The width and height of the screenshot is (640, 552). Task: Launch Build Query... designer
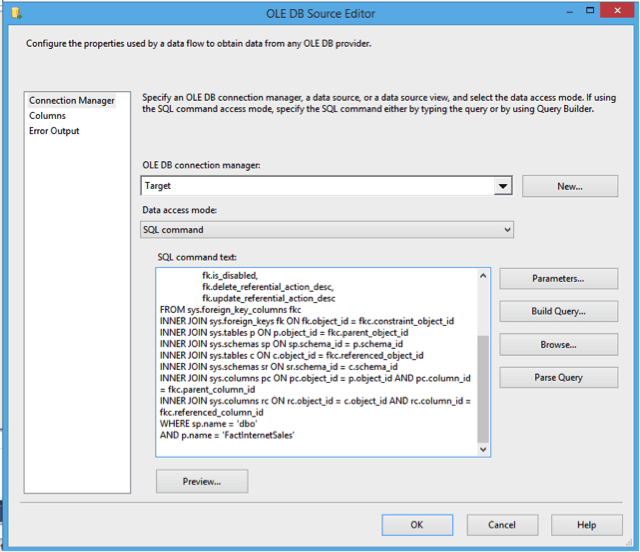tap(558, 311)
